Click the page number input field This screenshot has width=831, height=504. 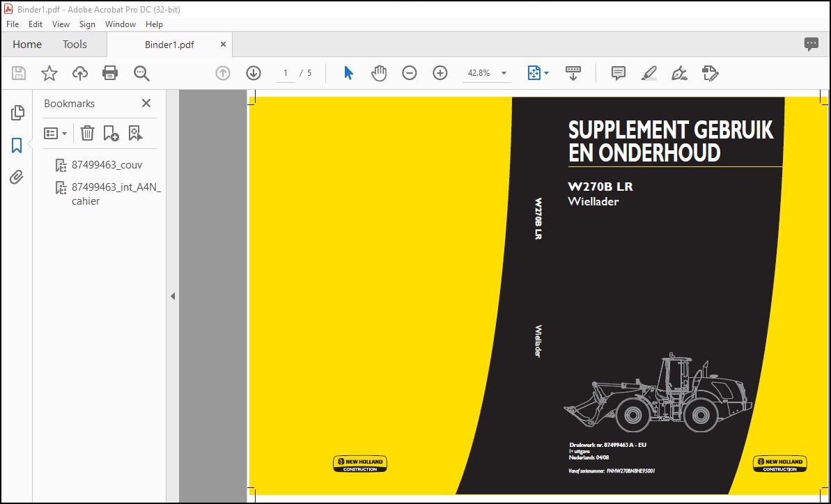[x=285, y=73]
